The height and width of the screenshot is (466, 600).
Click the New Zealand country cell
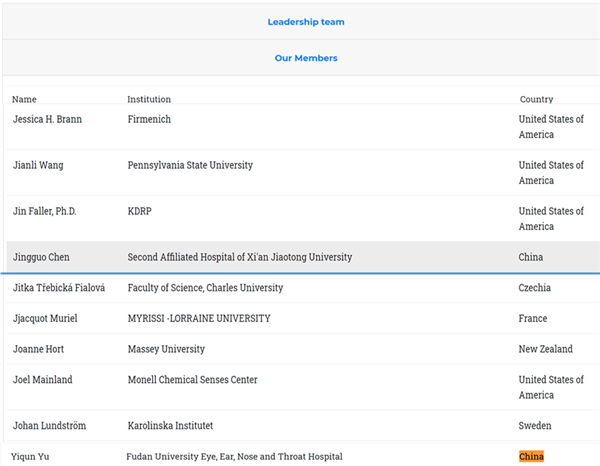point(545,349)
